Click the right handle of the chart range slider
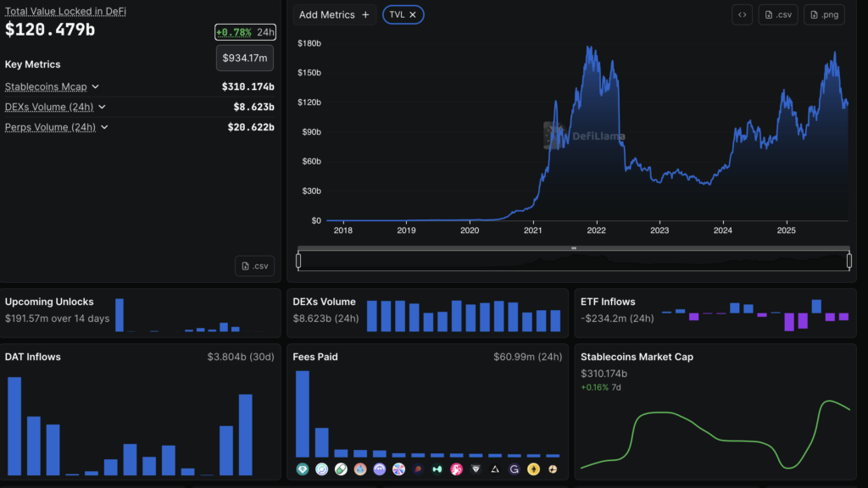 849,261
